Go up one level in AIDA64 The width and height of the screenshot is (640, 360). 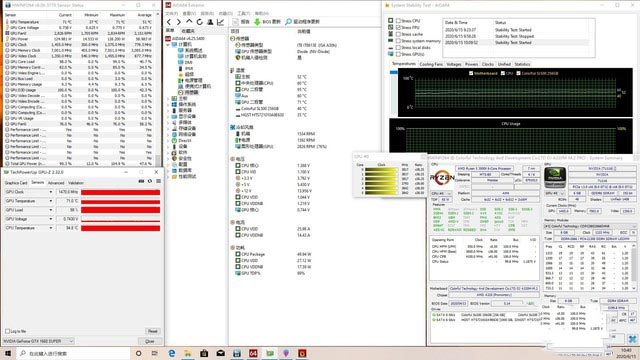pyautogui.click(x=189, y=22)
